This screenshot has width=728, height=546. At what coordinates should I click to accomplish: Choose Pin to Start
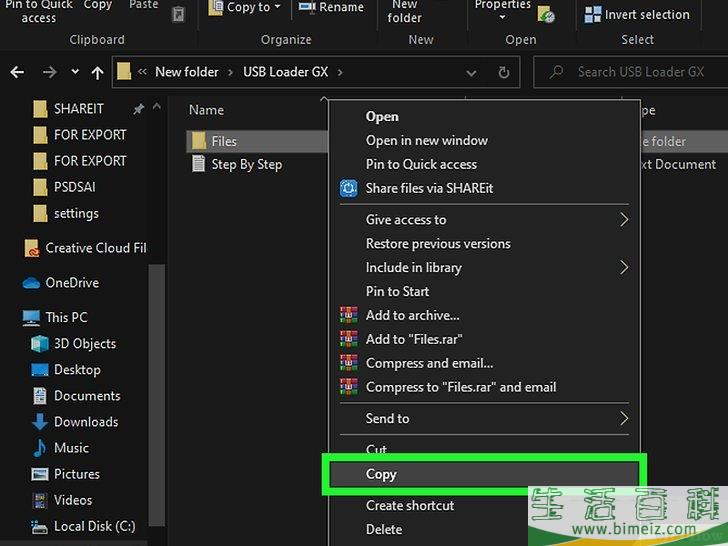484,292
